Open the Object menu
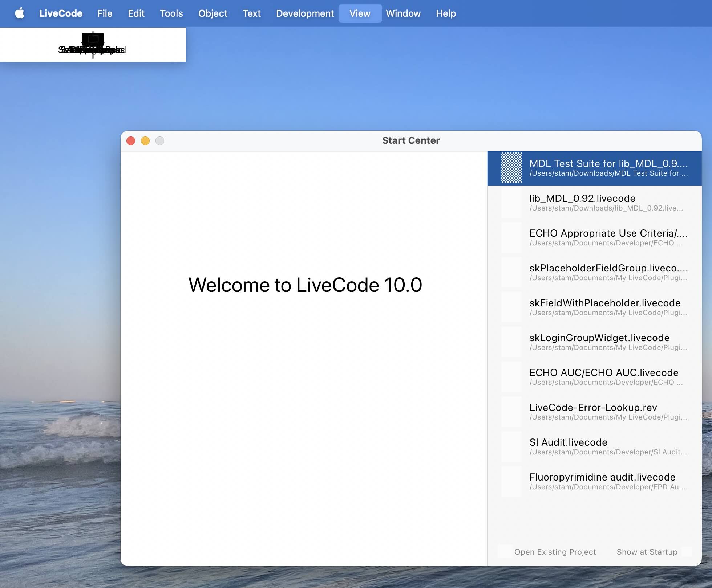 (x=213, y=13)
